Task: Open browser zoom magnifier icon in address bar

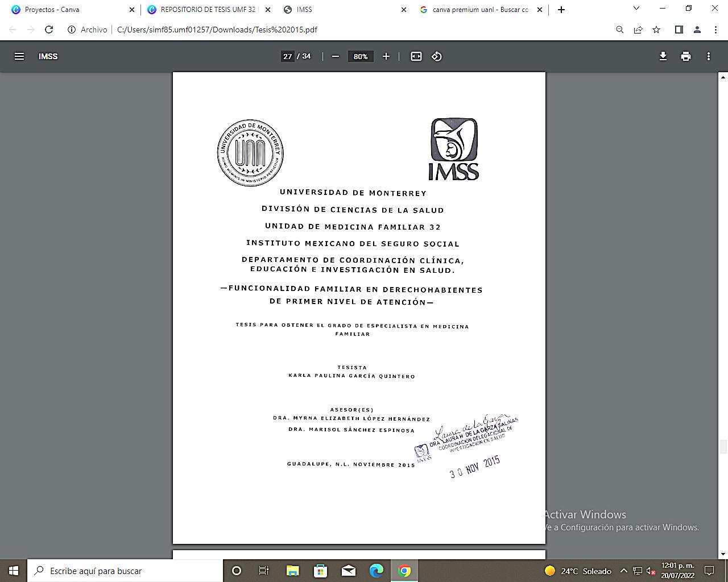Action: (x=620, y=30)
